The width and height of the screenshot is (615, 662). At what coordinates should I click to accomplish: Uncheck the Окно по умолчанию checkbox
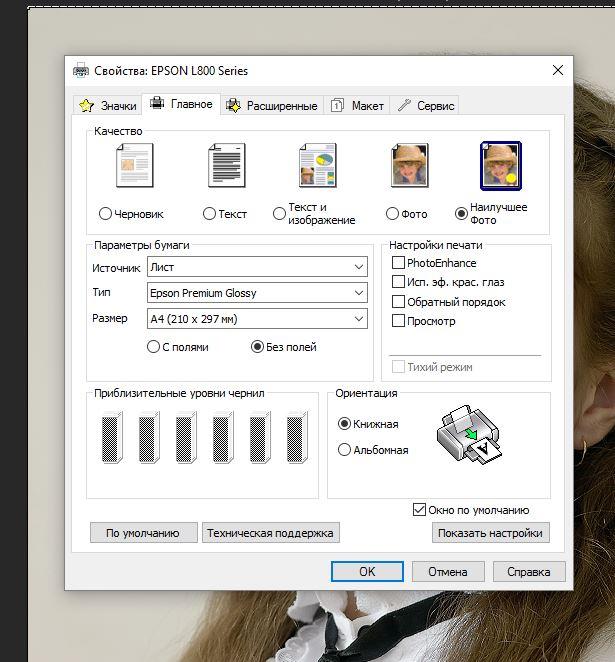(419, 510)
